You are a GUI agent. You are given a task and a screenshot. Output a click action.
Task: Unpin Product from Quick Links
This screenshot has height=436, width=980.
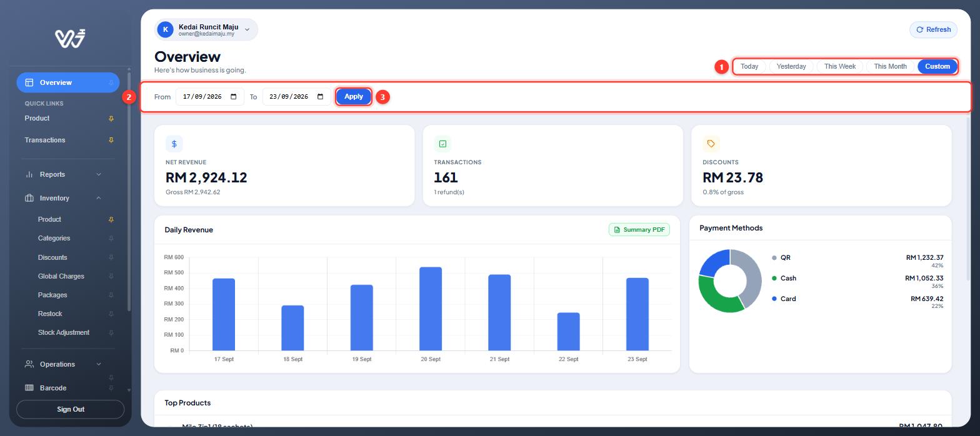(x=111, y=119)
